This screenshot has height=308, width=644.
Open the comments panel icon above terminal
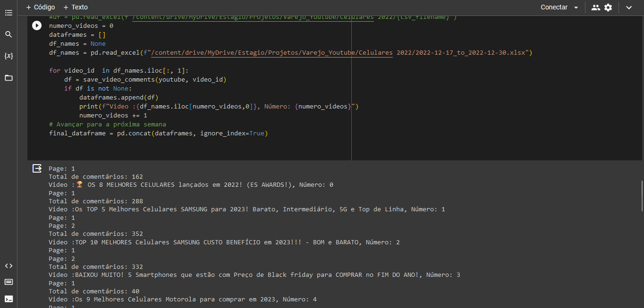(x=8, y=282)
